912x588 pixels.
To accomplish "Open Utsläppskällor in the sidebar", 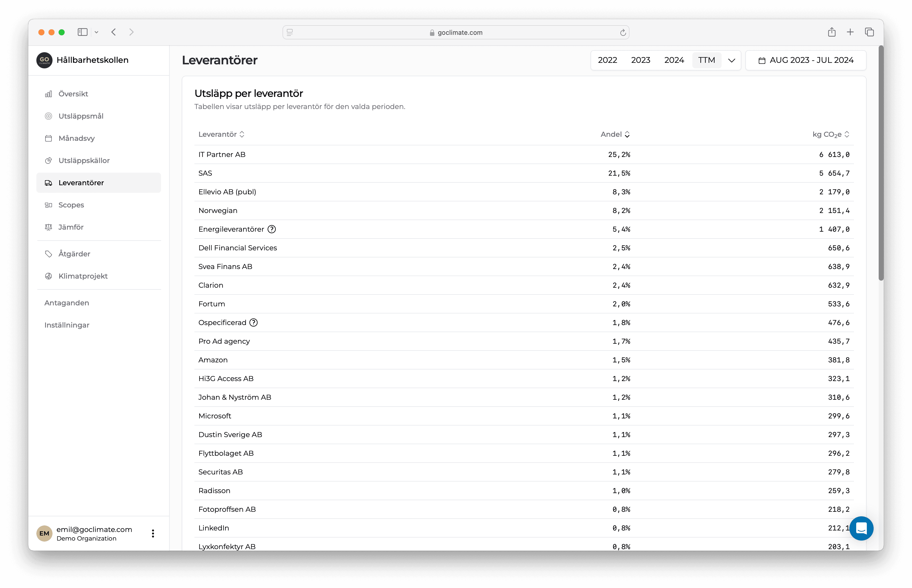I will click(84, 160).
